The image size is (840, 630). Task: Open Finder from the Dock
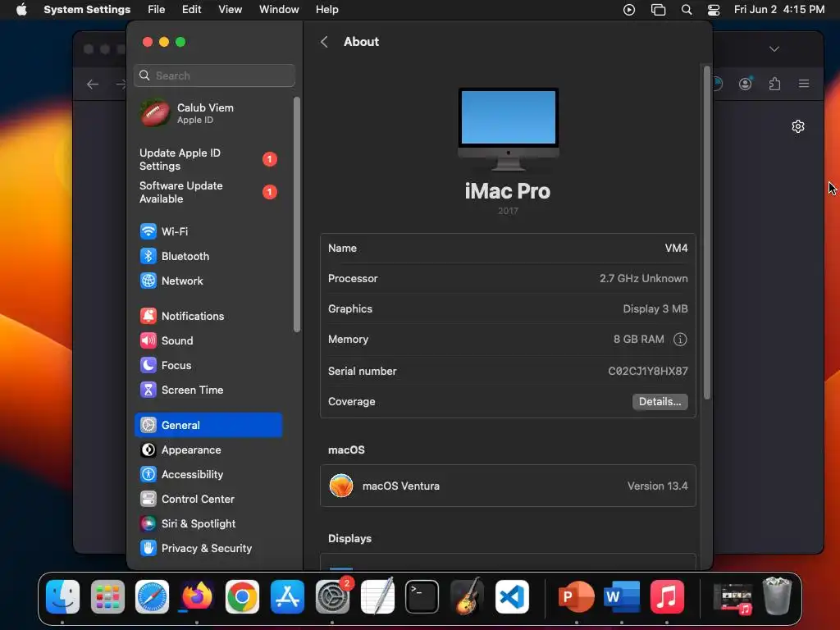point(62,596)
